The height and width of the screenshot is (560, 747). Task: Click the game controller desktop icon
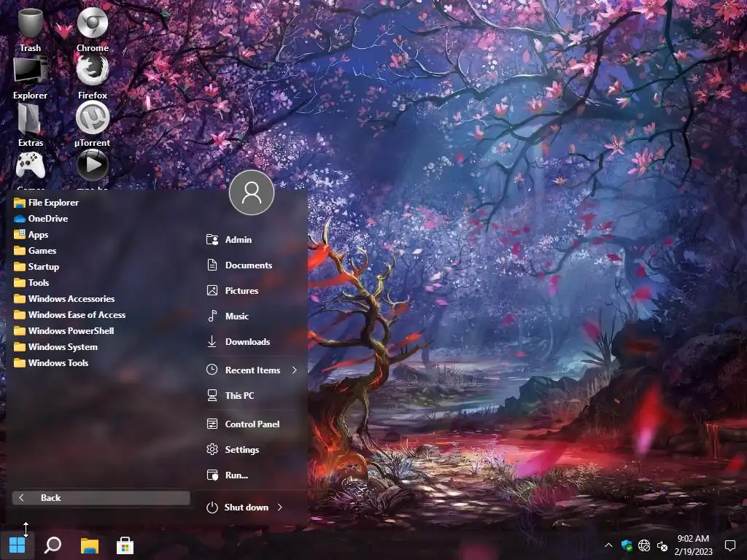(x=31, y=166)
